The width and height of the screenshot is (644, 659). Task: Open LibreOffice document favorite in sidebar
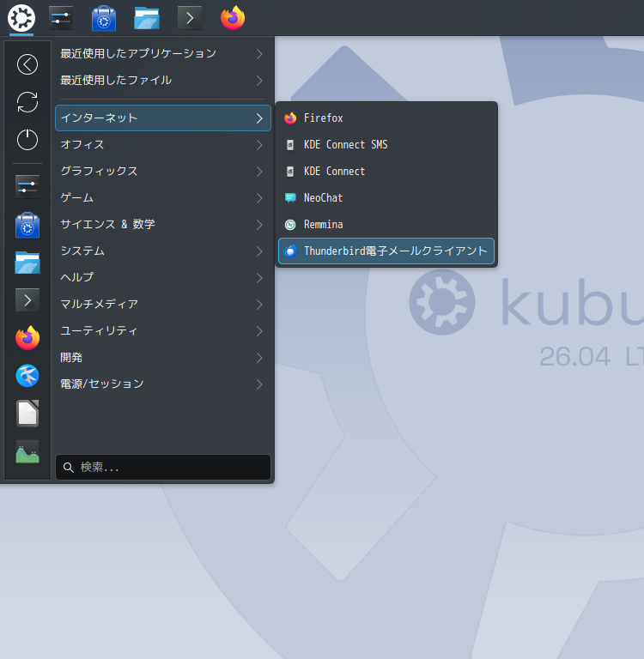[27, 414]
